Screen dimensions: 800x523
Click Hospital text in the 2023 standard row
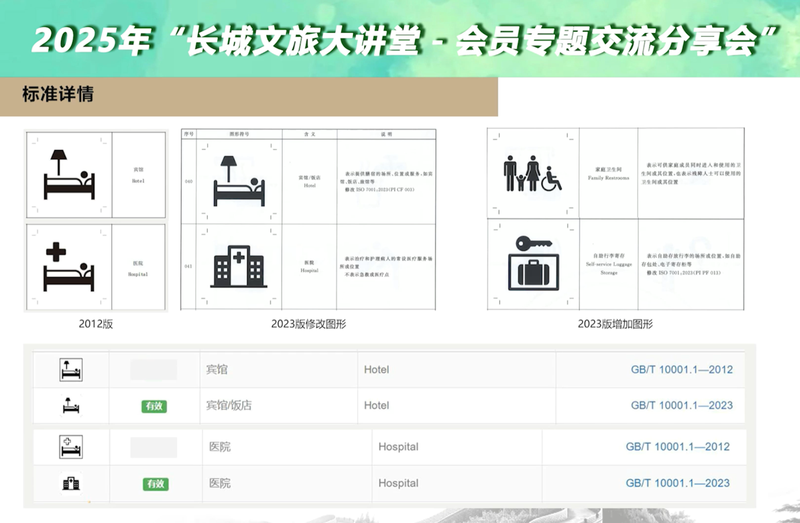coord(398,483)
